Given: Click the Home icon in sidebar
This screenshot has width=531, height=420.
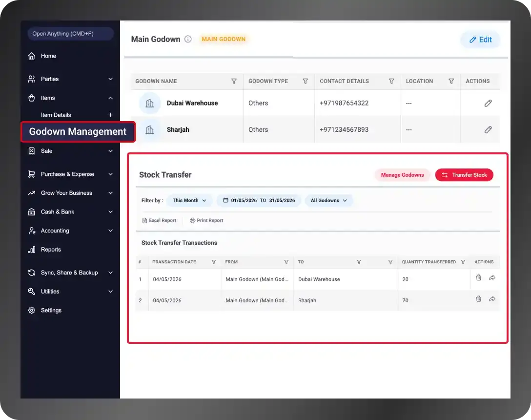Looking at the screenshot, I should (x=32, y=56).
